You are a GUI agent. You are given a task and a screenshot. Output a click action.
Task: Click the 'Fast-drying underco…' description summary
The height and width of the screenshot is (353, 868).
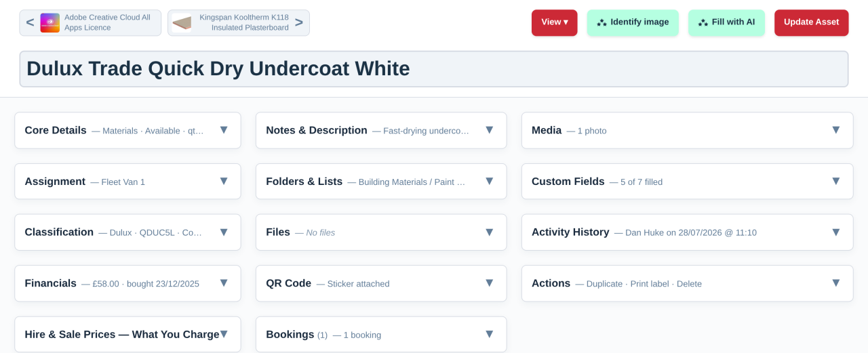pyautogui.click(x=426, y=131)
